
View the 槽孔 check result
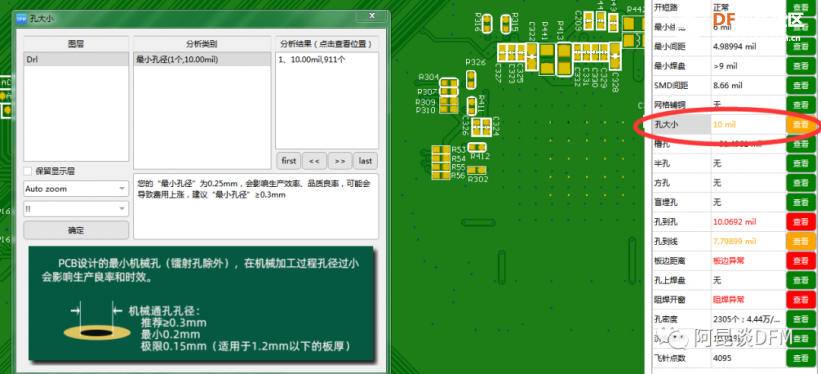pos(801,144)
